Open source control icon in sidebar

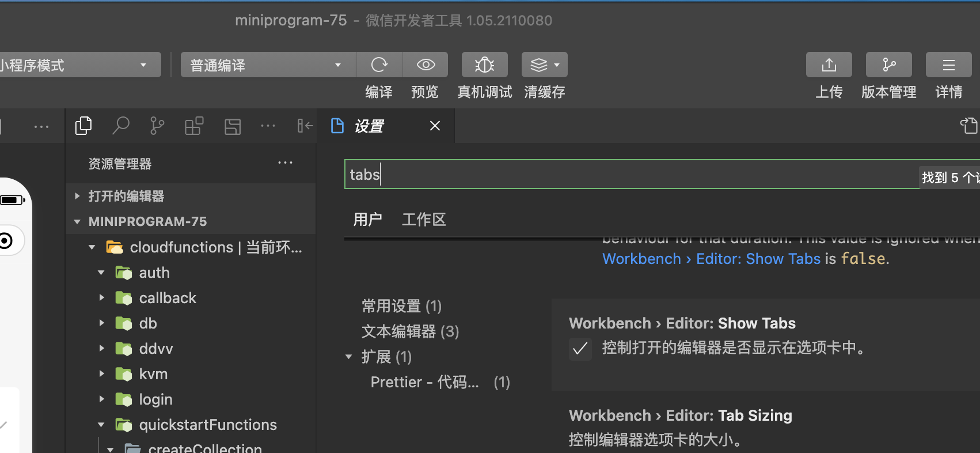tap(157, 126)
